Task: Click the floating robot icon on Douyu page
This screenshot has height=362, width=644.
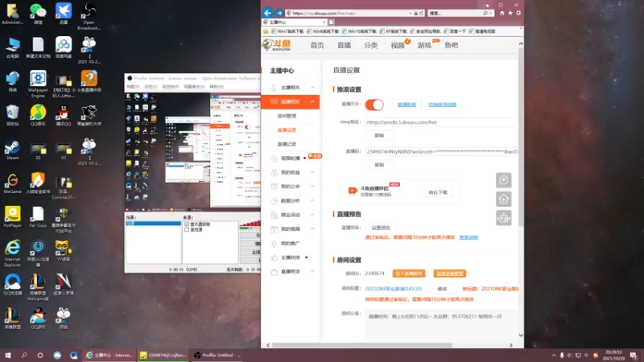Action: pos(504,218)
